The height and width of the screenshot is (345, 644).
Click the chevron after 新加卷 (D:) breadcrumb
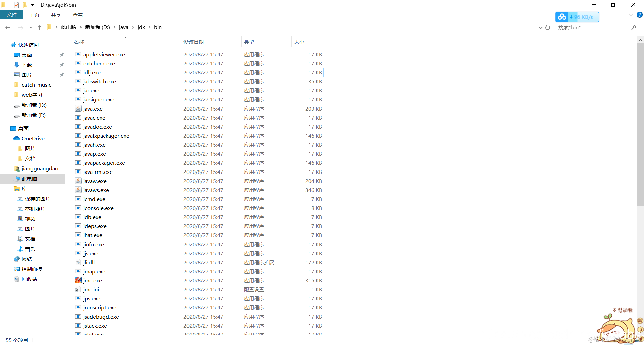pos(115,27)
